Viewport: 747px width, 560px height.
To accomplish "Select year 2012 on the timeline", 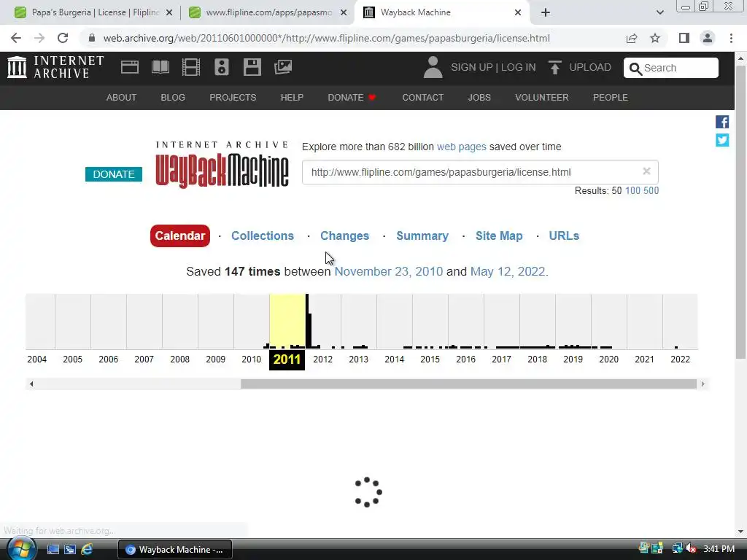I will point(322,359).
